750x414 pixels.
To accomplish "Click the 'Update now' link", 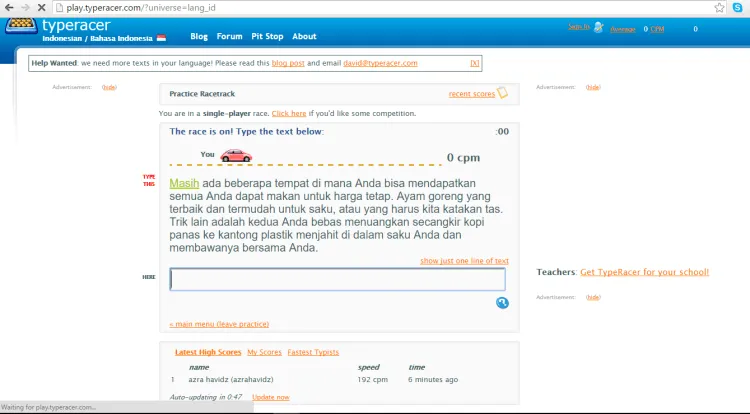I will [x=271, y=397].
